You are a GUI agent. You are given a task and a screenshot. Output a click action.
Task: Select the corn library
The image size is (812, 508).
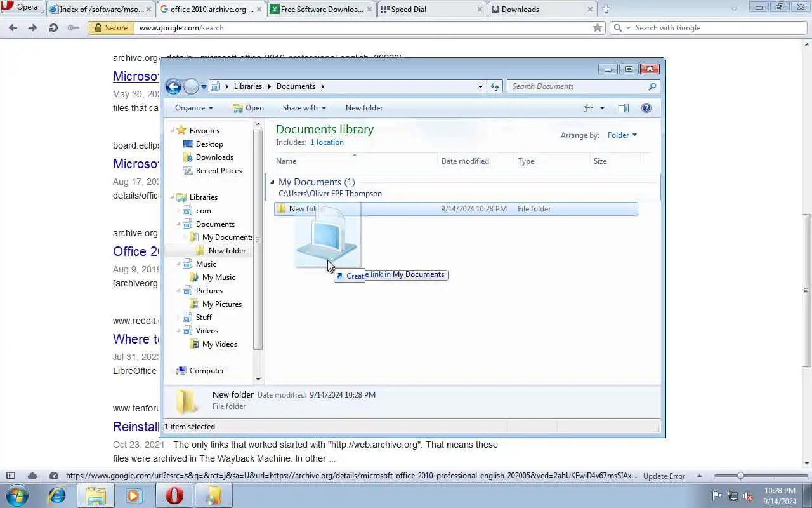[x=204, y=210]
